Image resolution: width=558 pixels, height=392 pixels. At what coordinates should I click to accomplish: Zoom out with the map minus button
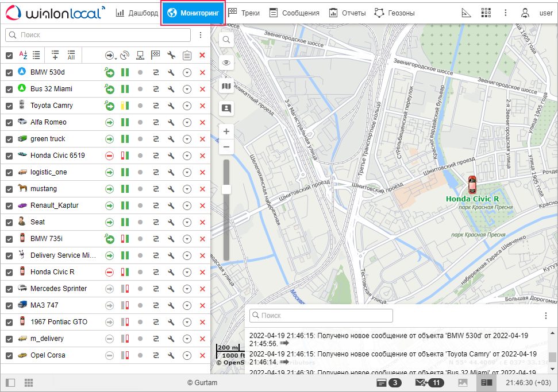click(x=226, y=147)
